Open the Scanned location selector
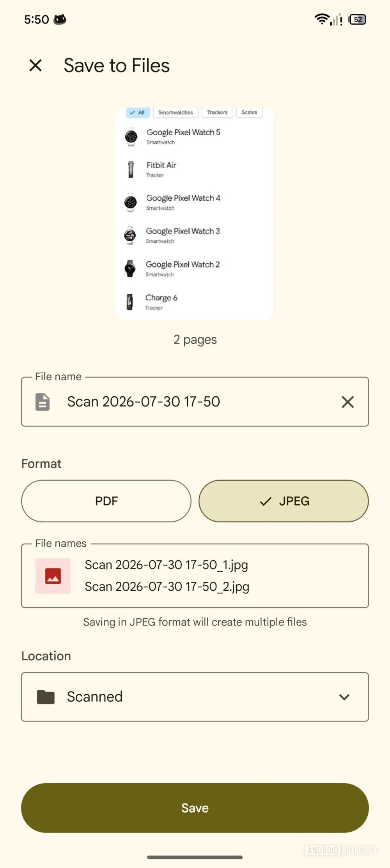This screenshot has width=390, height=868. click(x=195, y=697)
